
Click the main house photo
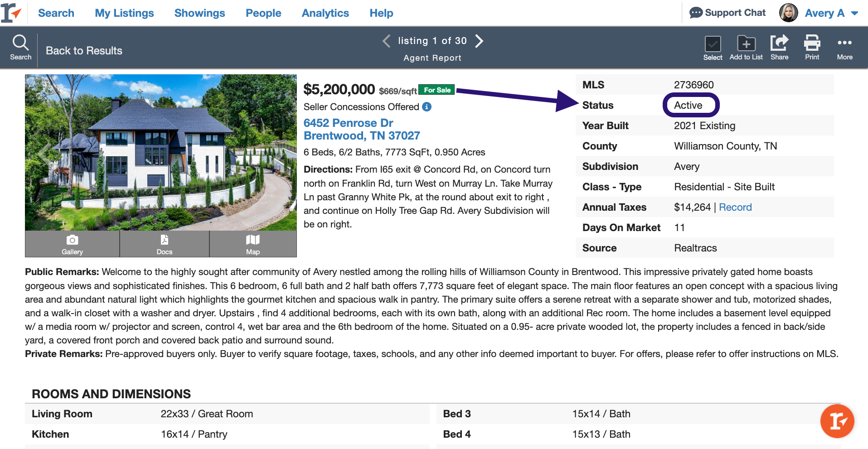click(161, 152)
